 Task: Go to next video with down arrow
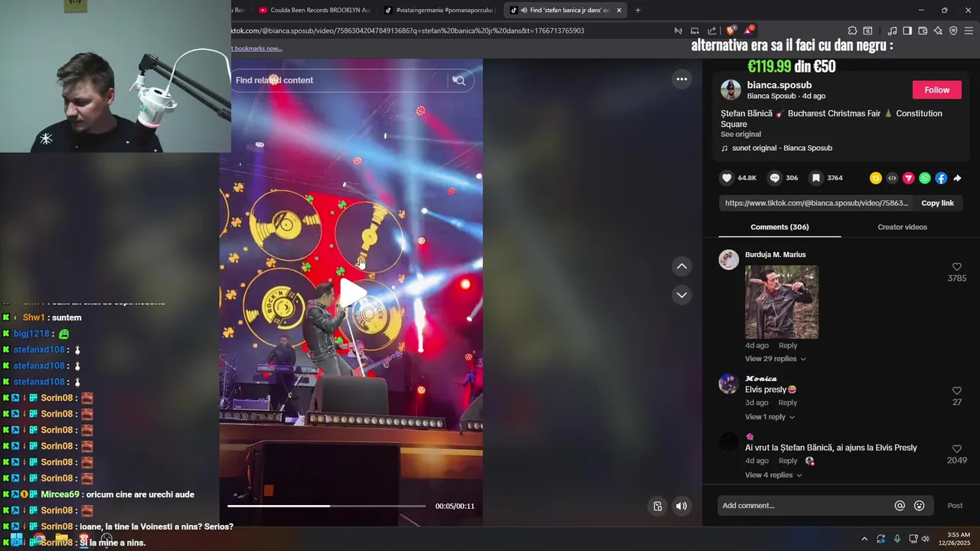click(681, 295)
